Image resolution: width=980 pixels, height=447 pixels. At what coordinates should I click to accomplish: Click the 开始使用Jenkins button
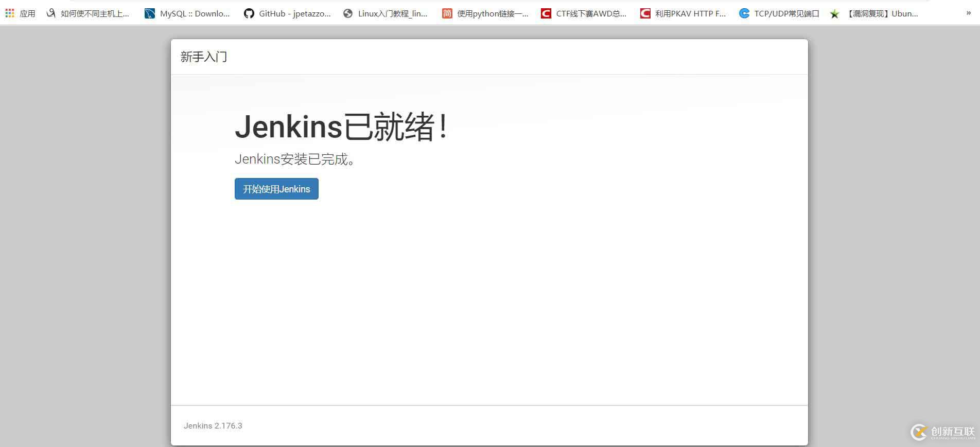276,189
